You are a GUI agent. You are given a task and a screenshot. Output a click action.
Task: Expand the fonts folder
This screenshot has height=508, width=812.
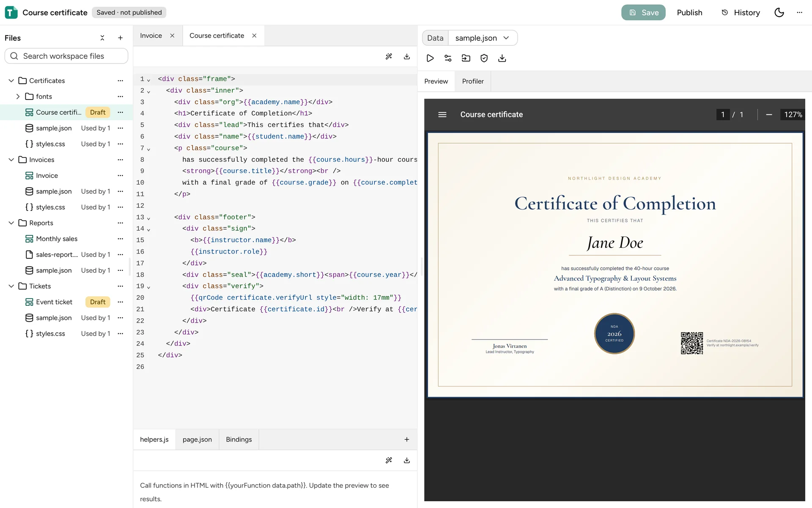(18, 97)
